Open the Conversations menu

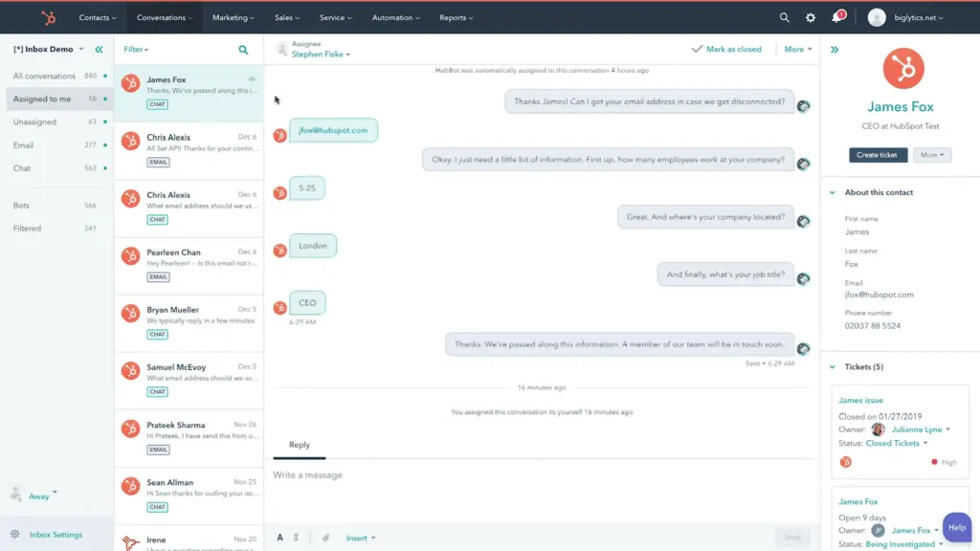coord(165,17)
